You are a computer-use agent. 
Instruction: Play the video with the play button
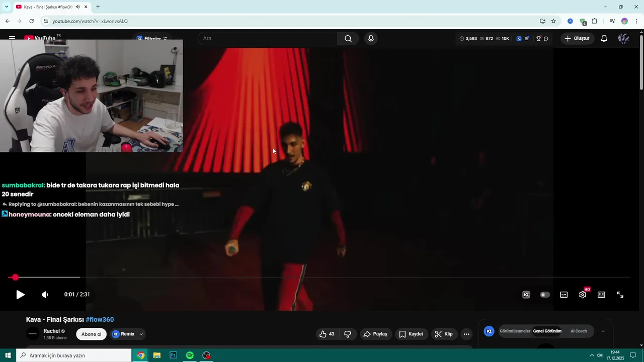pos(20,295)
